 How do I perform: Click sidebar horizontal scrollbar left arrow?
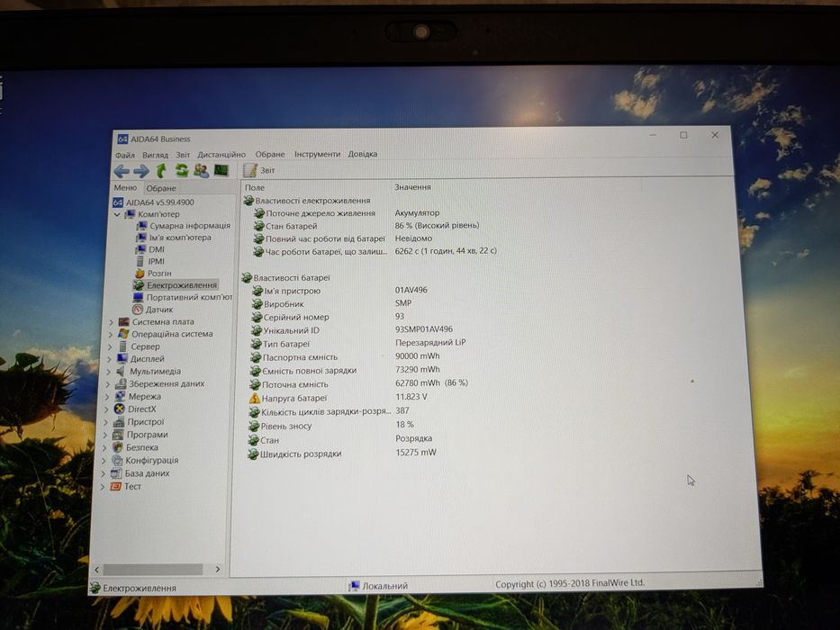[97, 570]
